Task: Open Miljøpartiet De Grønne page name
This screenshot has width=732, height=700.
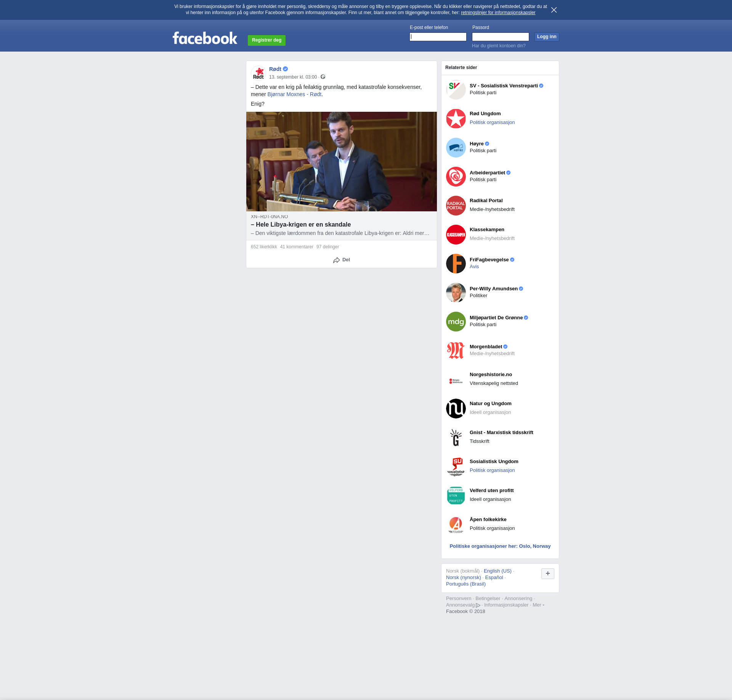Action: point(496,318)
